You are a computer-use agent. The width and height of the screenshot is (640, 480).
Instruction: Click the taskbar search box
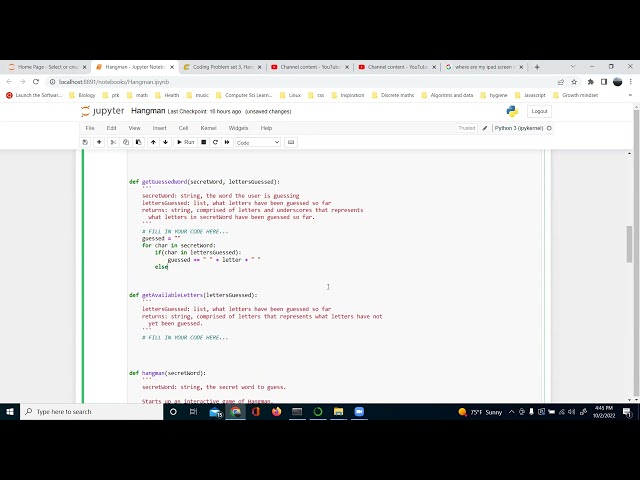92,412
